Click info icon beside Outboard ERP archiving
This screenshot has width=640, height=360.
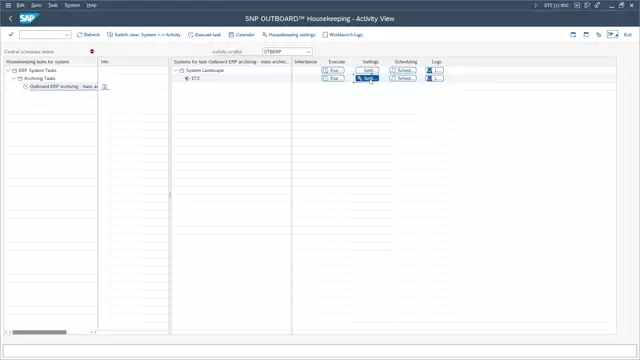pos(104,87)
